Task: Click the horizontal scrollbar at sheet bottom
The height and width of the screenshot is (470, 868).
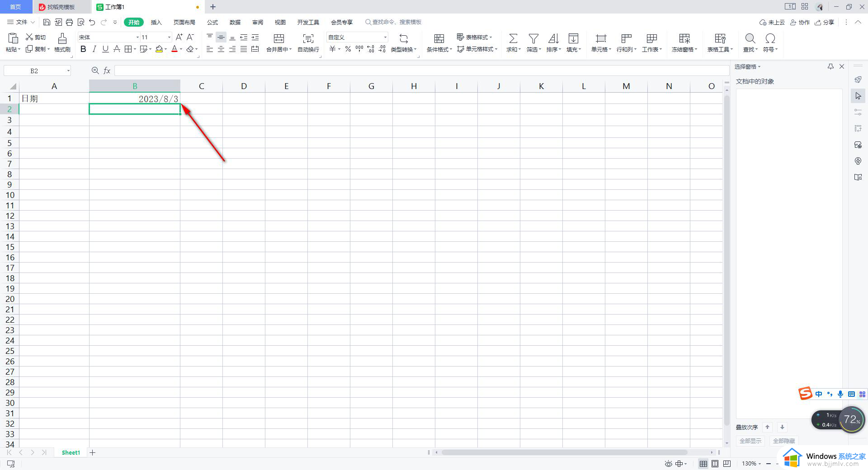Action: [x=564, y=452]
